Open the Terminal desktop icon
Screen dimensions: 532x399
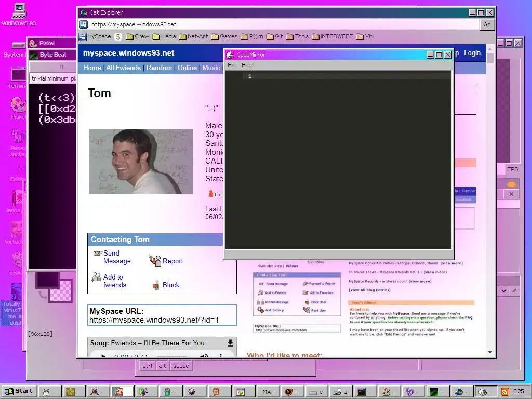tap(18, 77)
